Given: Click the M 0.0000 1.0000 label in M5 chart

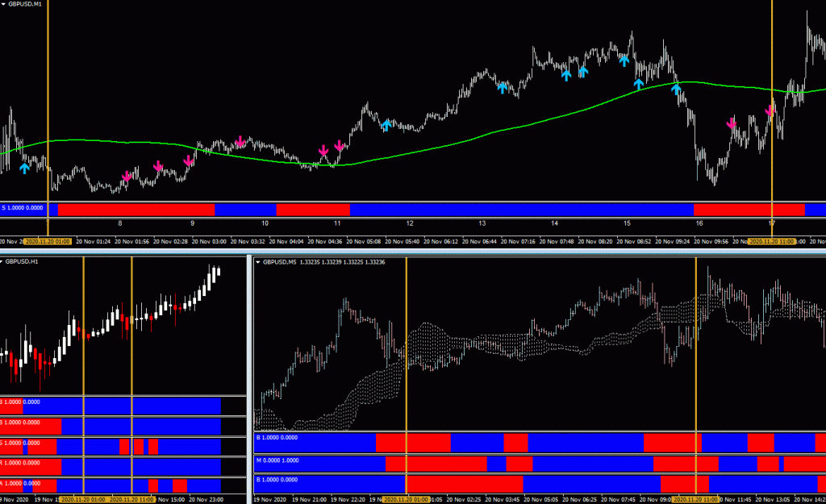Looking at the screenshot, I should tap(277, 460).
